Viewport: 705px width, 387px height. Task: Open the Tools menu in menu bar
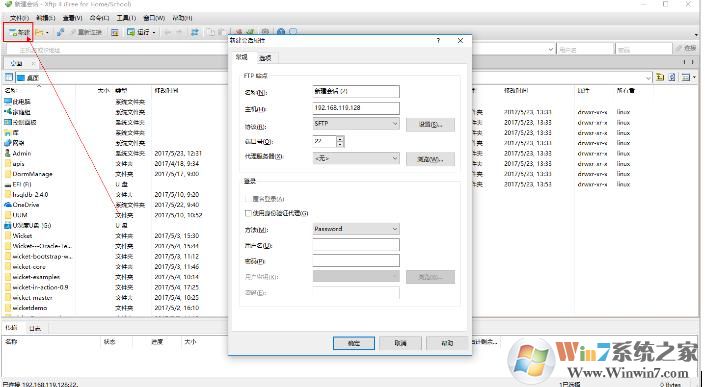click(x=126, y=18)
